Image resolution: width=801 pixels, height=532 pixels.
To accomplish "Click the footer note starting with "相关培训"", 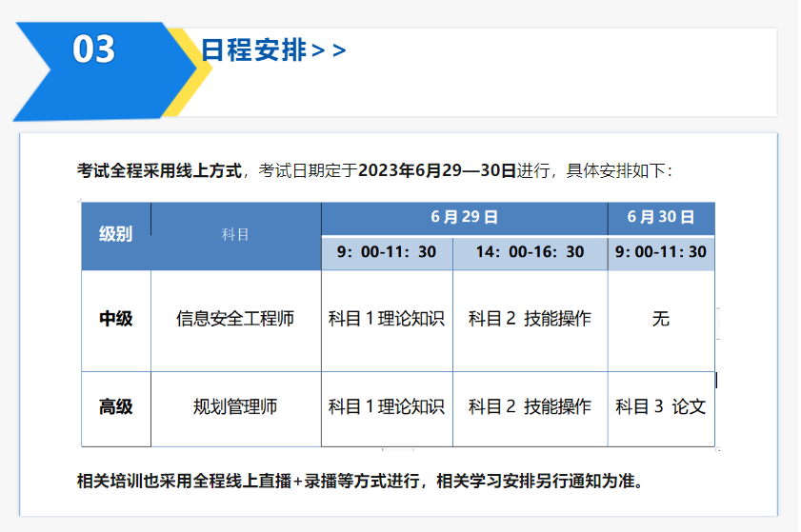I will (360, 480).
